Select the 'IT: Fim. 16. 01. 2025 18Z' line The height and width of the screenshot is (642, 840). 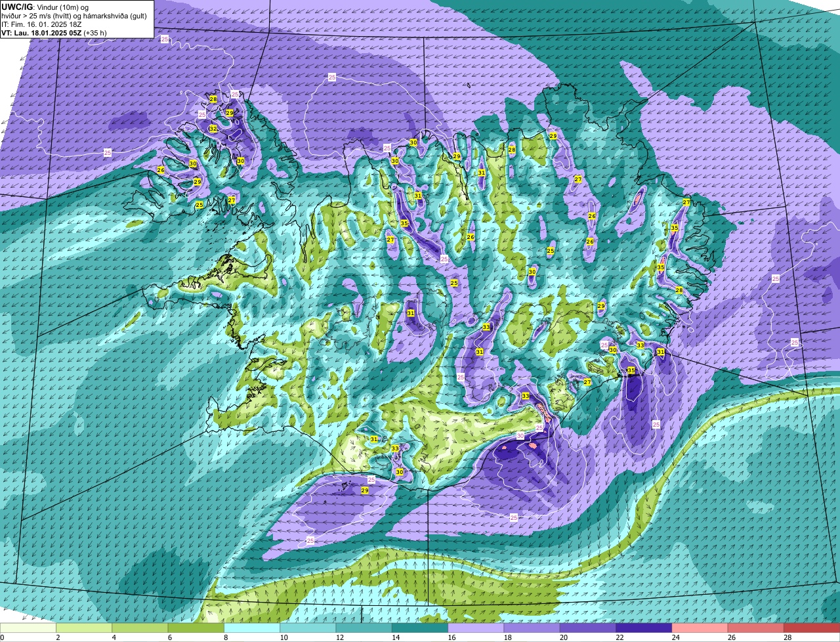[41, 24]
